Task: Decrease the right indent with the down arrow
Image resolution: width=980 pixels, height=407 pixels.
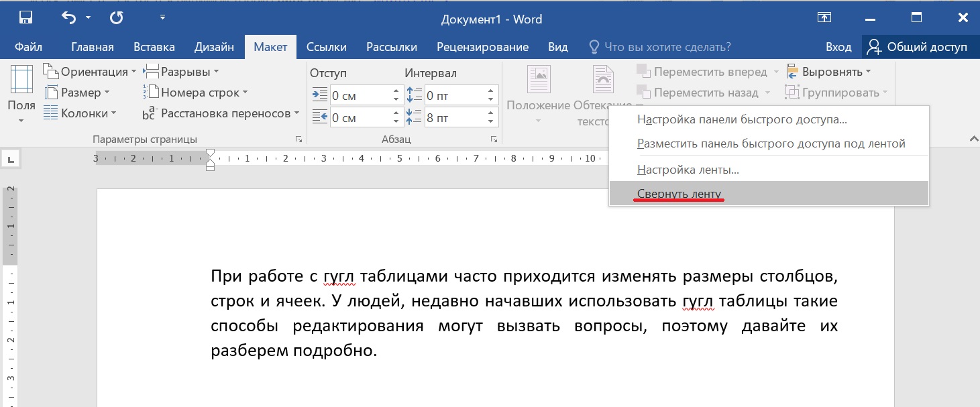Action: [395, 123]
